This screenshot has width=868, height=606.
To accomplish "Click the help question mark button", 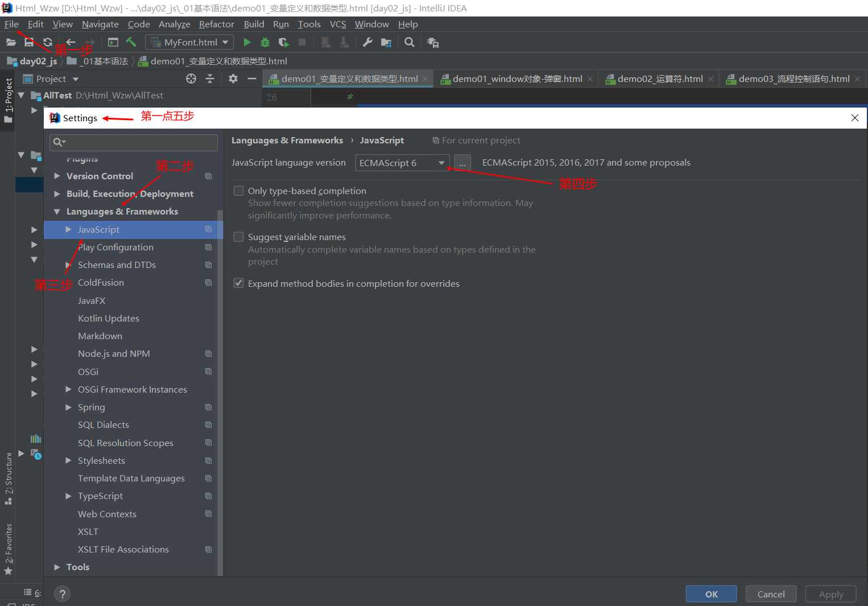I will (x=63, y=594).
